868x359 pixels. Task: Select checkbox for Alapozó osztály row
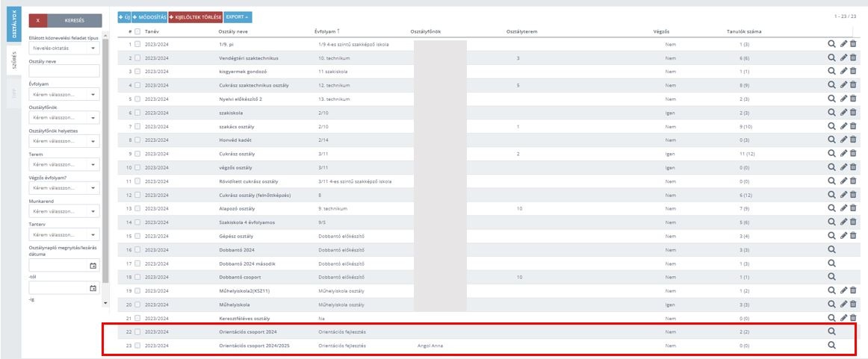137,208
